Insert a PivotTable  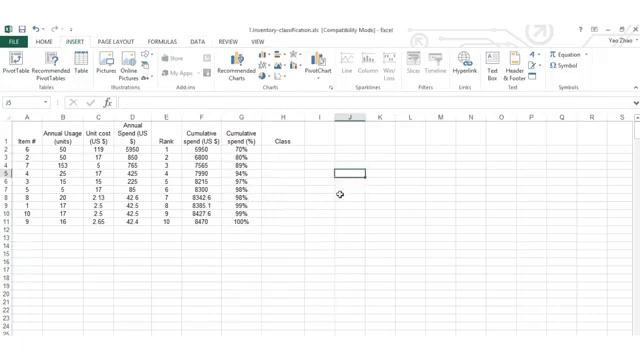point(16,63)
